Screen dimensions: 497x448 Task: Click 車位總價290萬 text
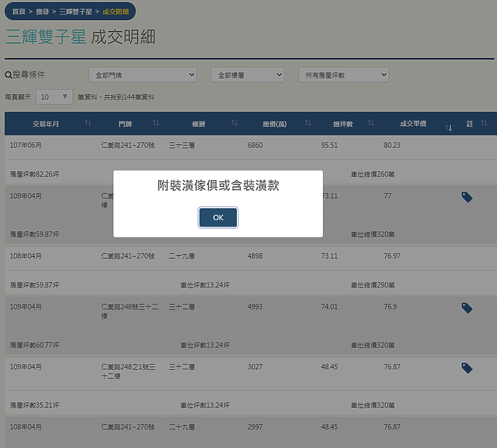(x=373, y=285)
